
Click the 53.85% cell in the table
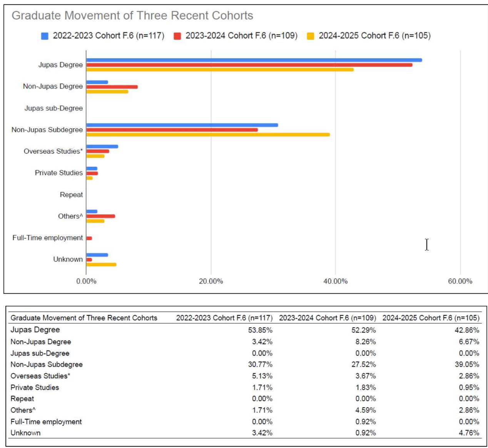pos(260,330)
